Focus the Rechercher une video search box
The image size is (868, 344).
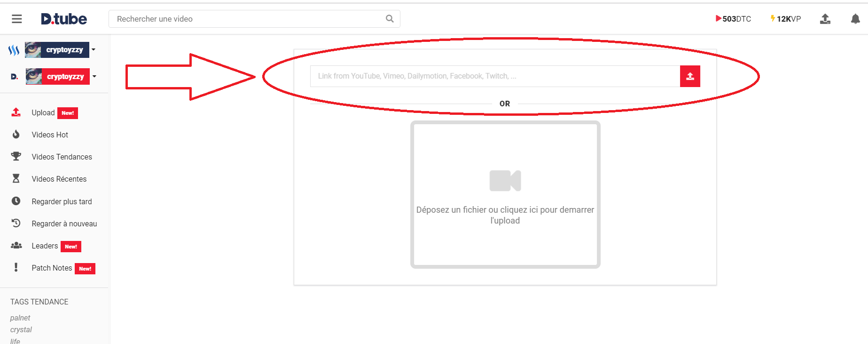click(x=254, y=19)
